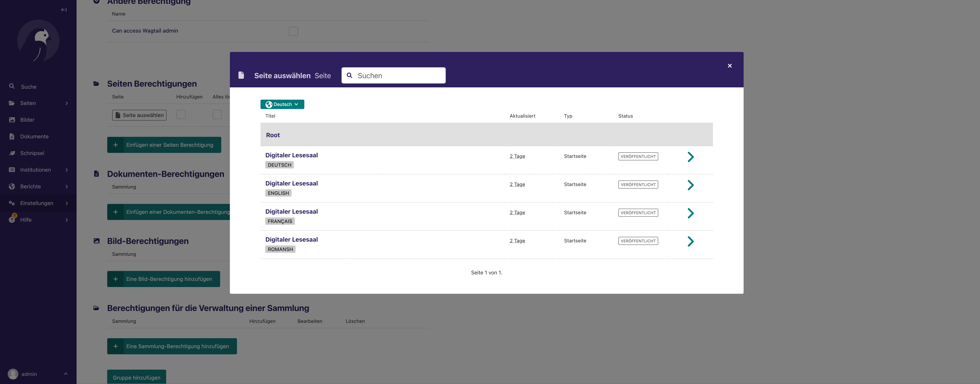Open Berichte in the sidebar menu
Screen dimensions: 980x384
38,186
